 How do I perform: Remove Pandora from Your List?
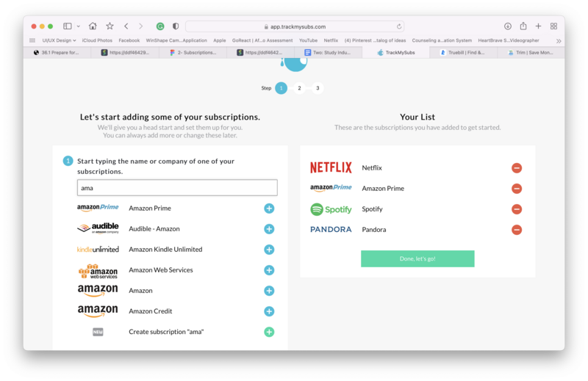click(x=517, y=230)
